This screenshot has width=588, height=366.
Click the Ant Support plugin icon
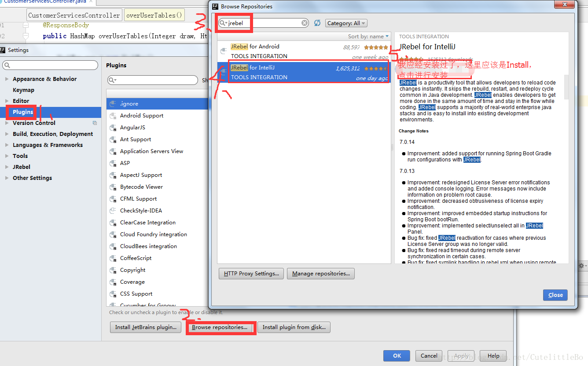click(113, 139)
